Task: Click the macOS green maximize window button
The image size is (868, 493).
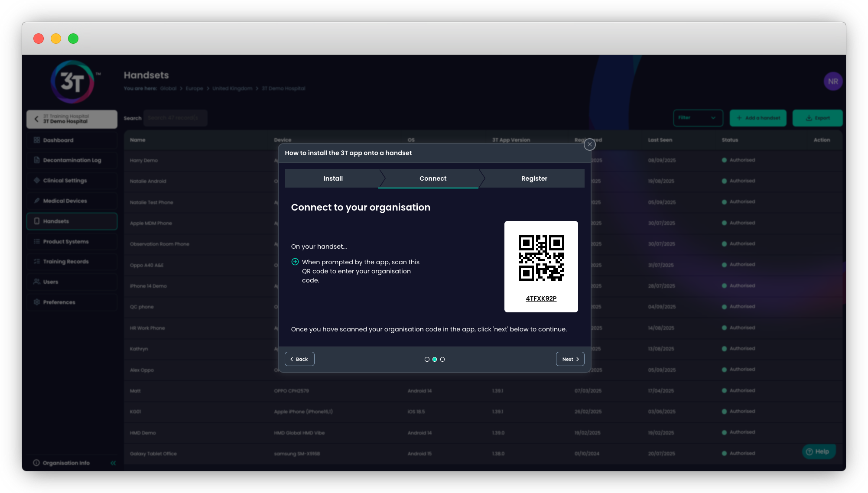Action: click(x=73, y=39)
